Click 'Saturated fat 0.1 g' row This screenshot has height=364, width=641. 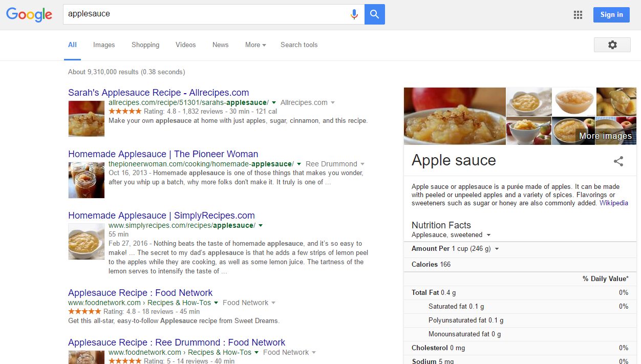pos(520,307)
